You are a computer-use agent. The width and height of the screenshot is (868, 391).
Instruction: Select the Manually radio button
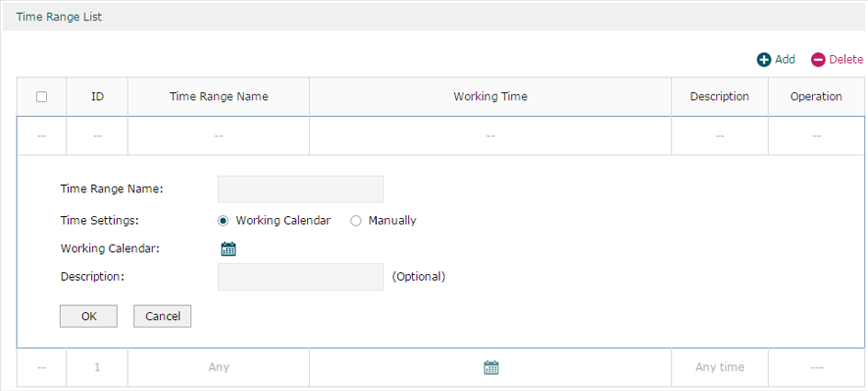coord(356,221)
